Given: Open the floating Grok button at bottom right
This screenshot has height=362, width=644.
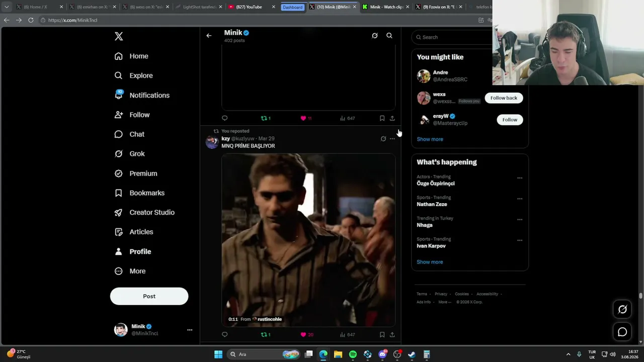Looking at the screenshot, I should tap(622, 310).
